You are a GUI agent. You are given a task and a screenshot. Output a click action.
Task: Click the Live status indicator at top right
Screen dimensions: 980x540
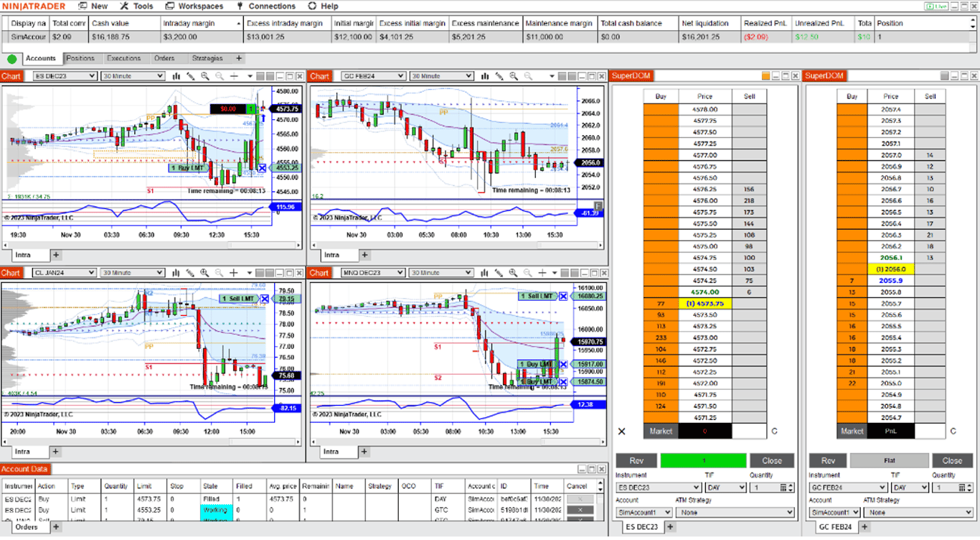936,6
